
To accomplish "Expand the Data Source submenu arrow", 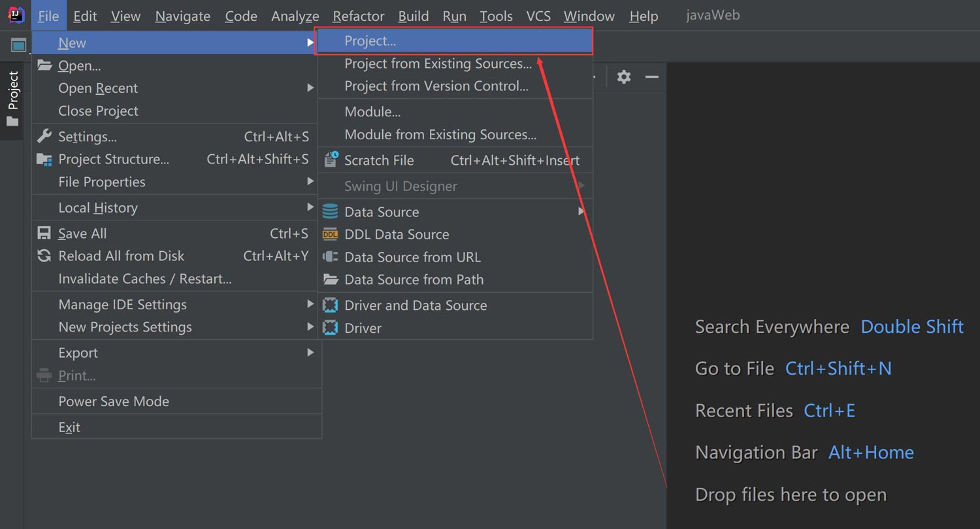I will tap(581, 211).
